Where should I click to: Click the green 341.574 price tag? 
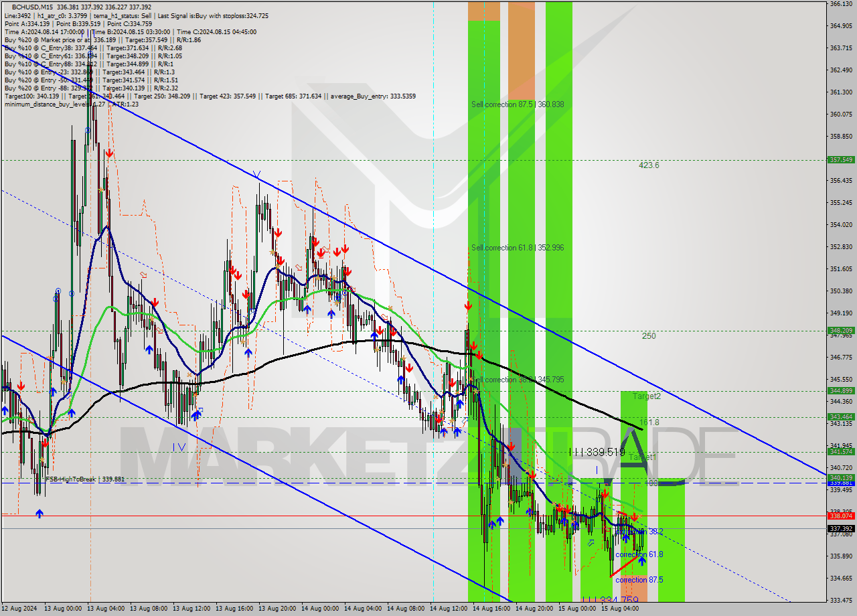pos(841,451)
